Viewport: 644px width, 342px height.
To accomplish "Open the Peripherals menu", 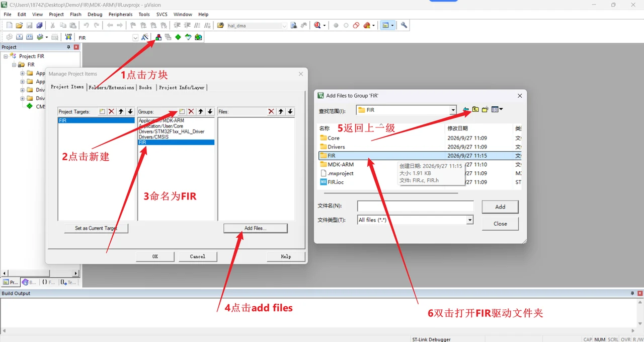I will coord(120,15).
